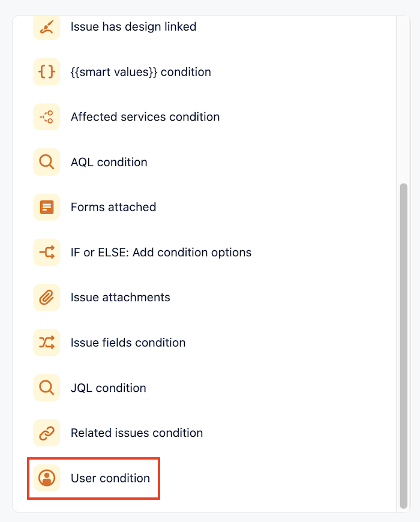Click the JQL condition magnifier icon

tap(47, 388)
